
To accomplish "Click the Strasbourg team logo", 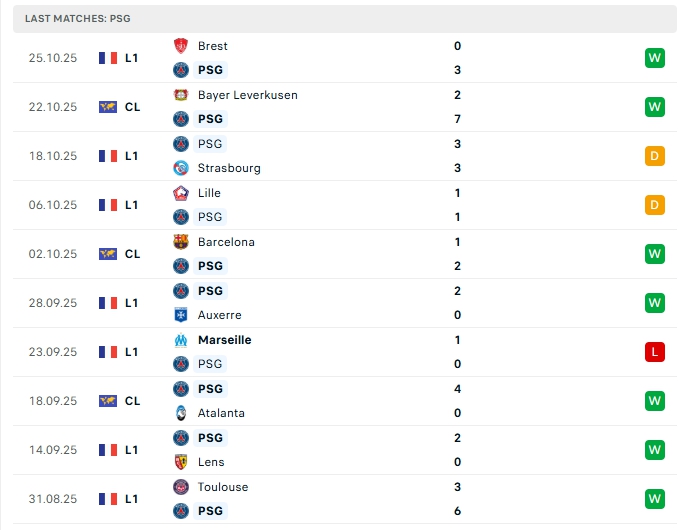I will click(181, 168).
